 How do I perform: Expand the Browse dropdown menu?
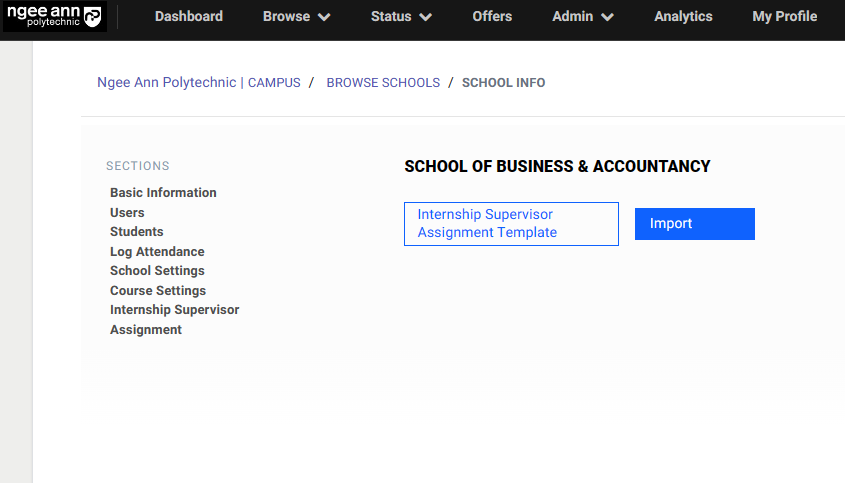tap(296, 17)
